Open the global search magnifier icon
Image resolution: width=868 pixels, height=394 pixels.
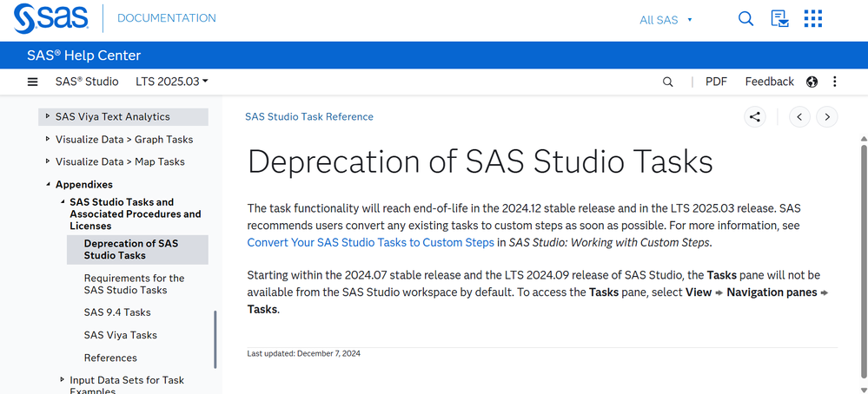coord(745,19)
